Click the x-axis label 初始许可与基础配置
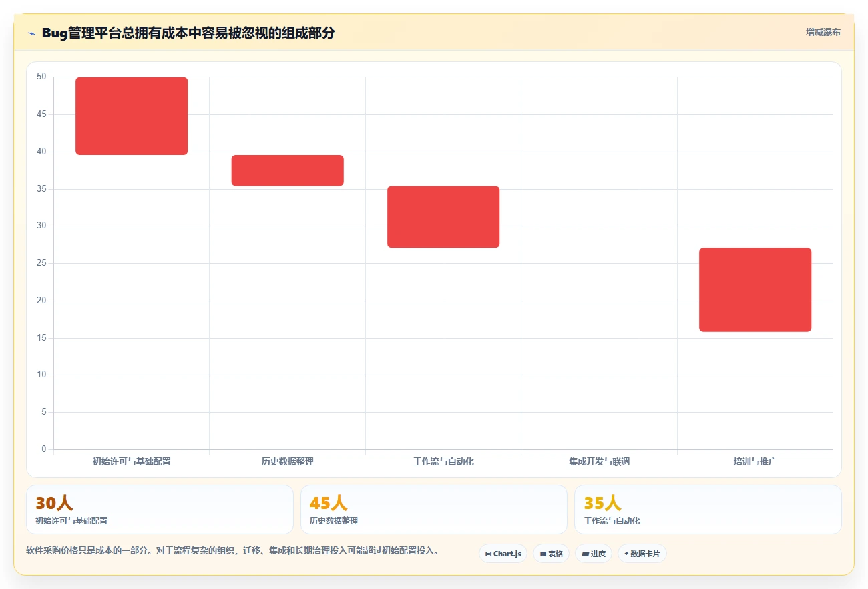Viewport: 868px width, 589px height. (x=132, y=461)
